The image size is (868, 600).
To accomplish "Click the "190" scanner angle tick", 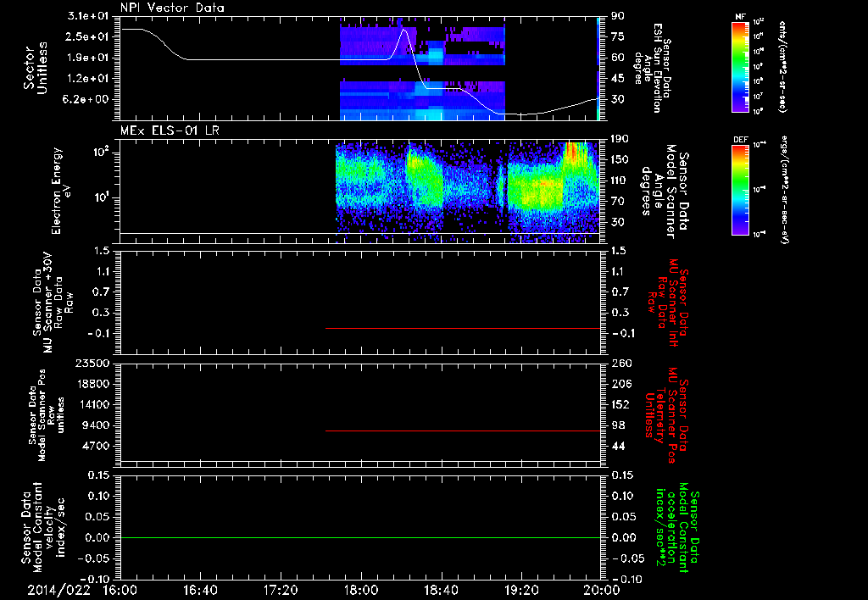I will click(x=620, y=138).
